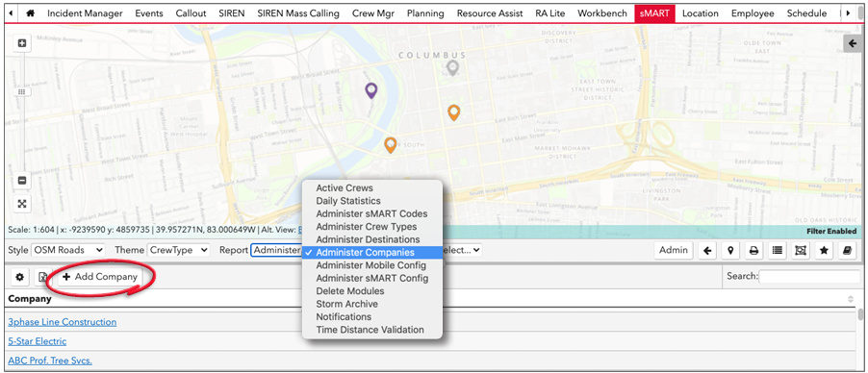This screenshot has width=868, height=373.
Task: Open the 5-Star Electric company link
Action: coord(38,341)
